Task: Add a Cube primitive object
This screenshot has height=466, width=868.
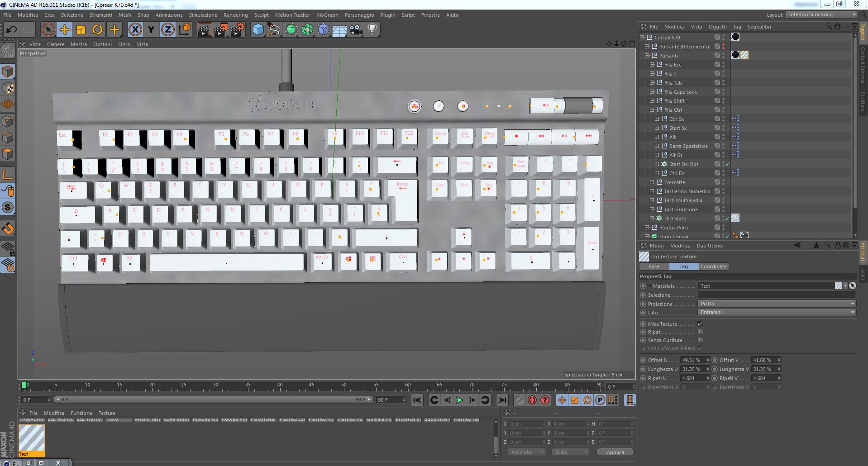Action: (258, 30)
